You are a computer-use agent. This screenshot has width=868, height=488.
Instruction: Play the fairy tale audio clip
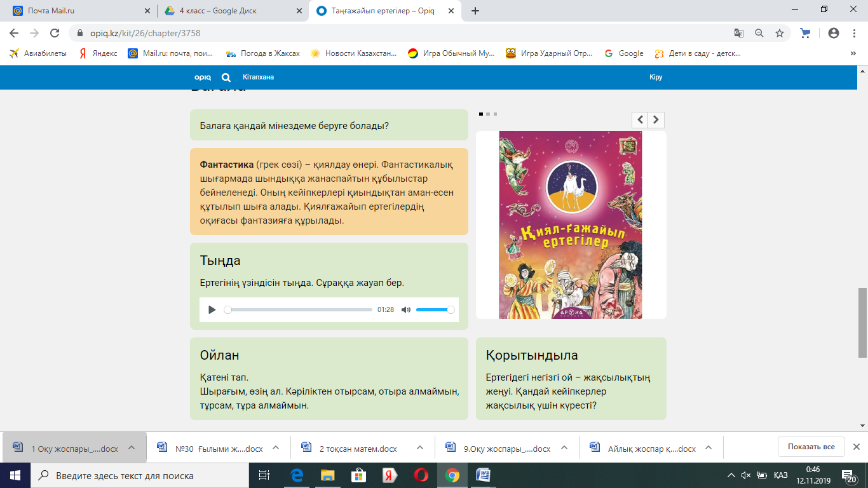[212, 309]
